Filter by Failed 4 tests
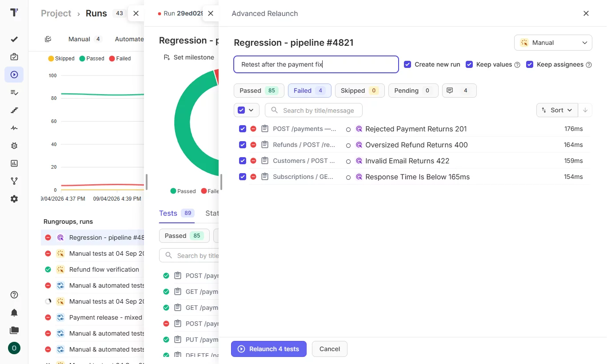This screenshot has height=364, width=607. 310,91
